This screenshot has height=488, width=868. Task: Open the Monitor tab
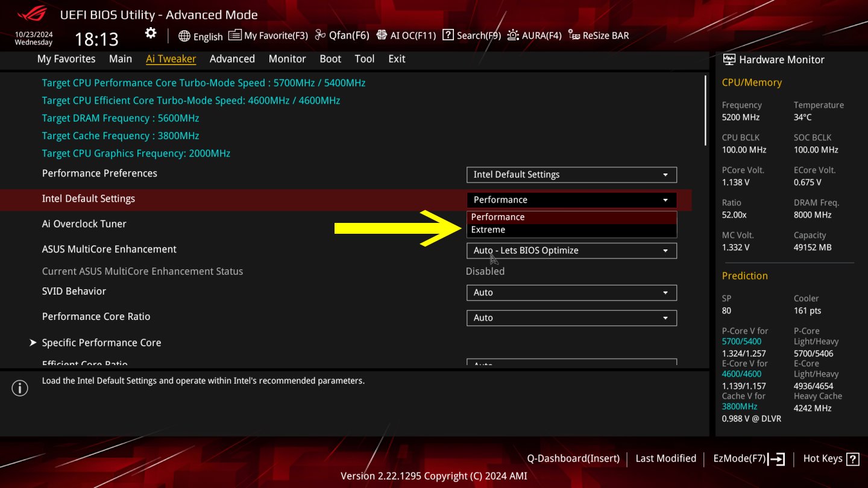(x=288, y=58)
